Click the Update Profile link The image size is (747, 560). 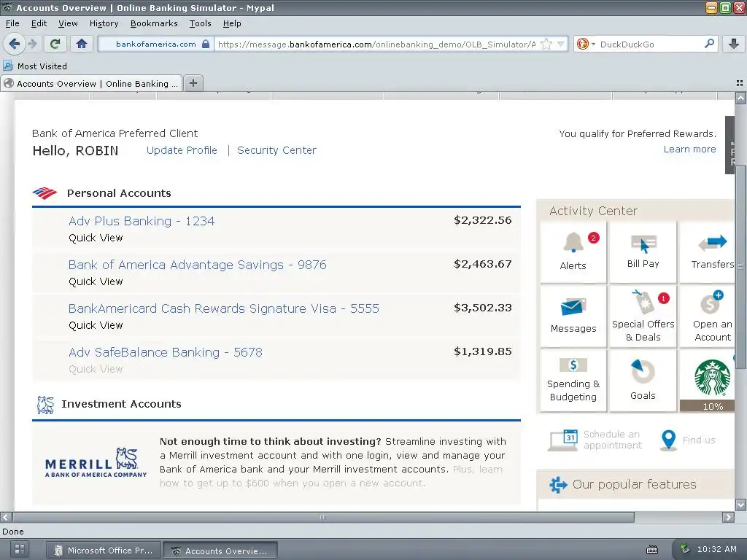point(182,150)
